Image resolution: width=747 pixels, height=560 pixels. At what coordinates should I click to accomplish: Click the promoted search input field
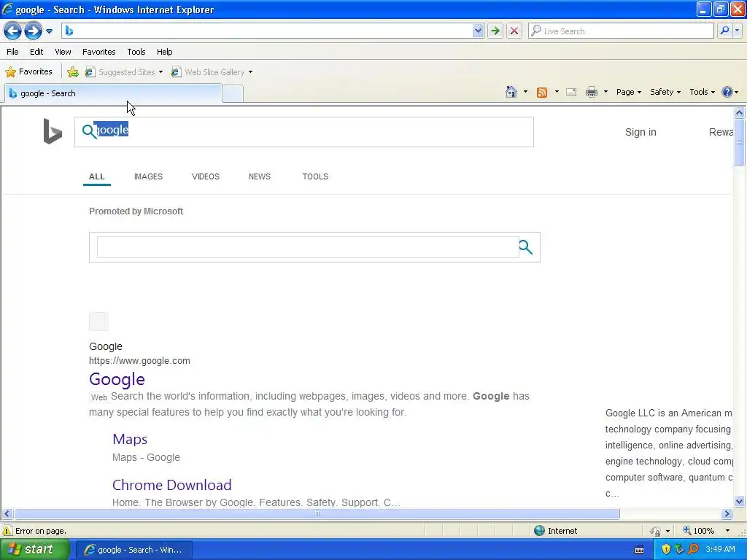[308, 247]
